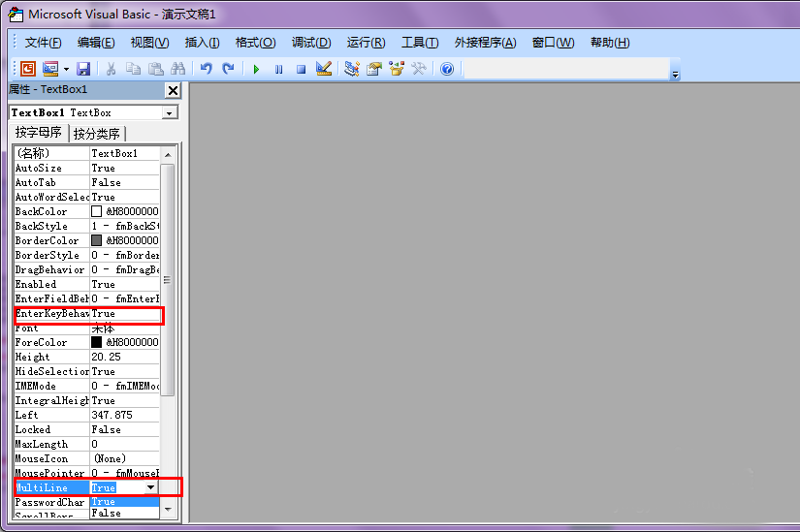Open the Insert UserForm dropdown arrow
The height and width of the screenshot is (532, 800).
pyautogui.click(x=66, y=69)
